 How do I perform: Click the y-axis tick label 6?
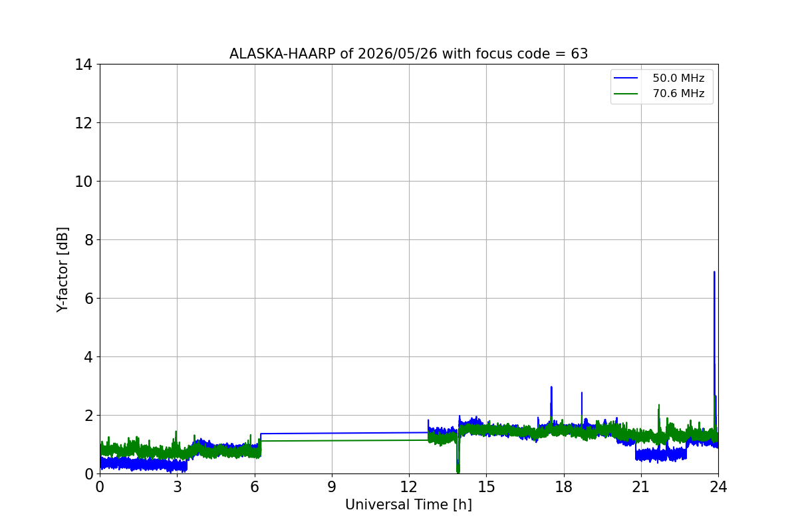[88, 299]
